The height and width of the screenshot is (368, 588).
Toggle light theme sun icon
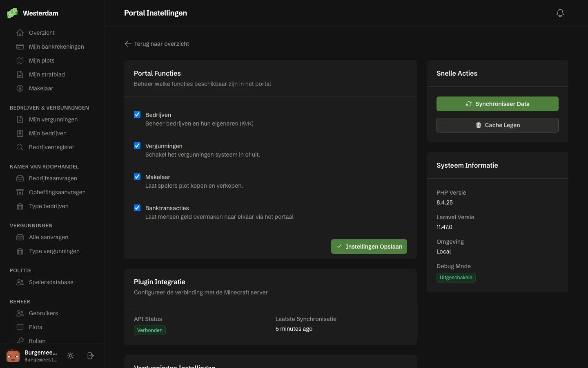pos(71,356)
